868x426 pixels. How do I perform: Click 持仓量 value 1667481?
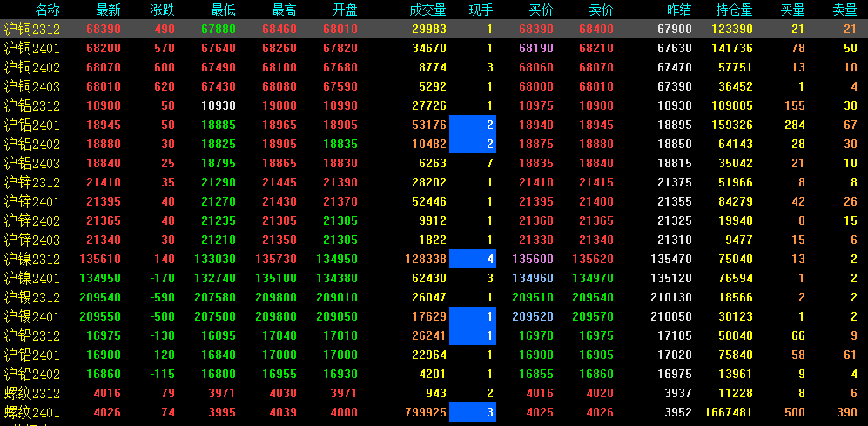click(x=729, y=413)
